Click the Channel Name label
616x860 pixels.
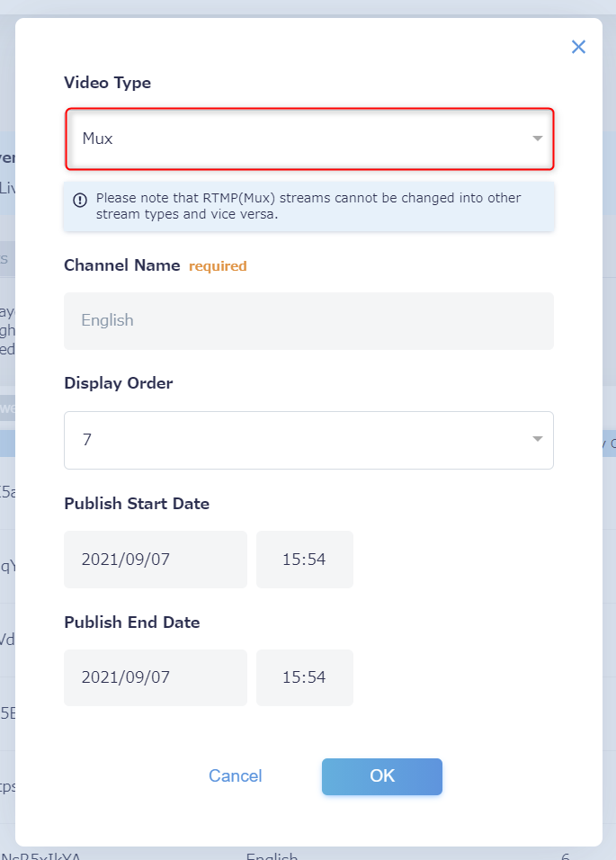tap(122, 265)
